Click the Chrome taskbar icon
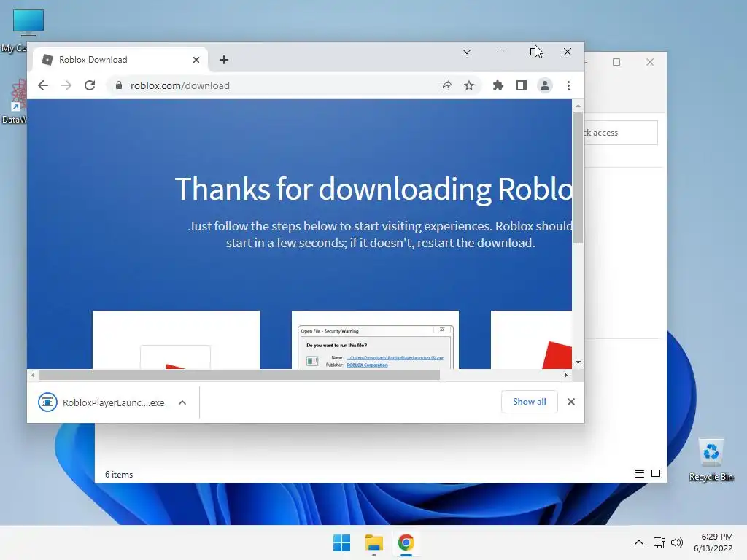 [406, 542]
